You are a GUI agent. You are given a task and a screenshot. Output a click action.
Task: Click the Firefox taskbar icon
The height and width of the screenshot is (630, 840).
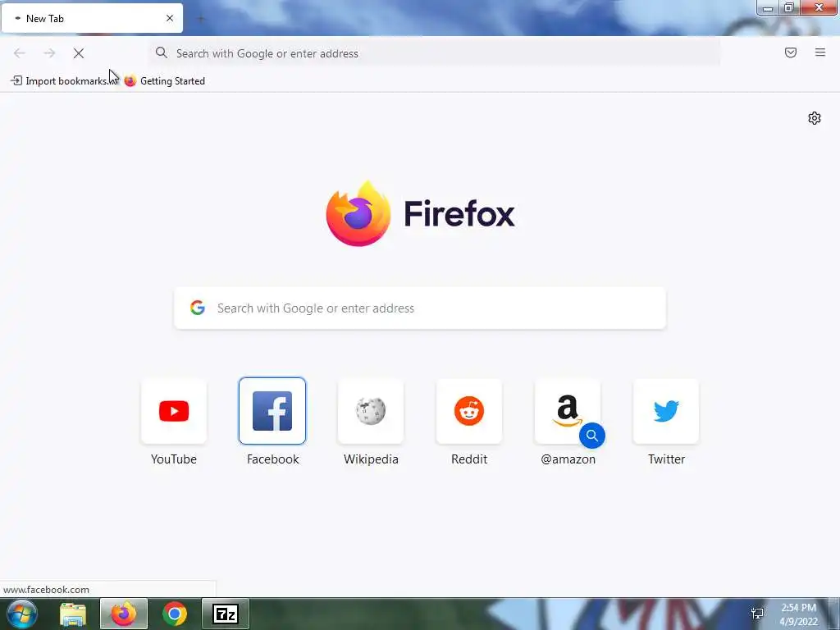pyautogui.click(x=124, y=614)
